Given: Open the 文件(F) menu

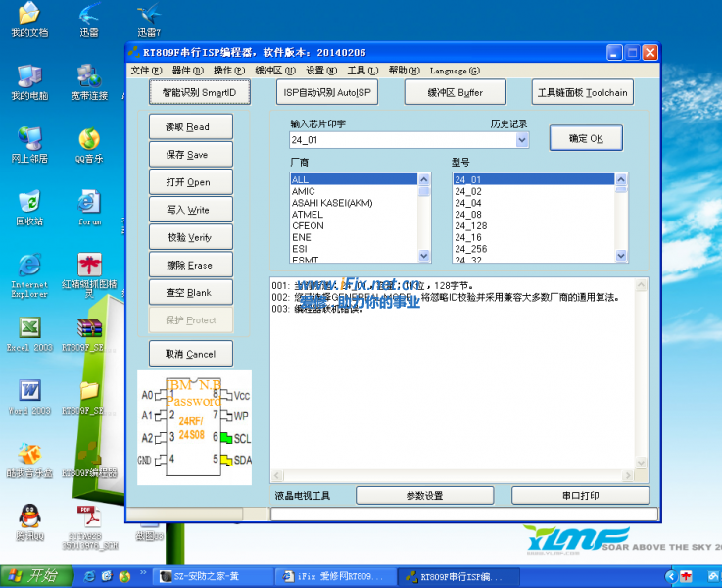Looking at the screenshot, I should [145, 71].
